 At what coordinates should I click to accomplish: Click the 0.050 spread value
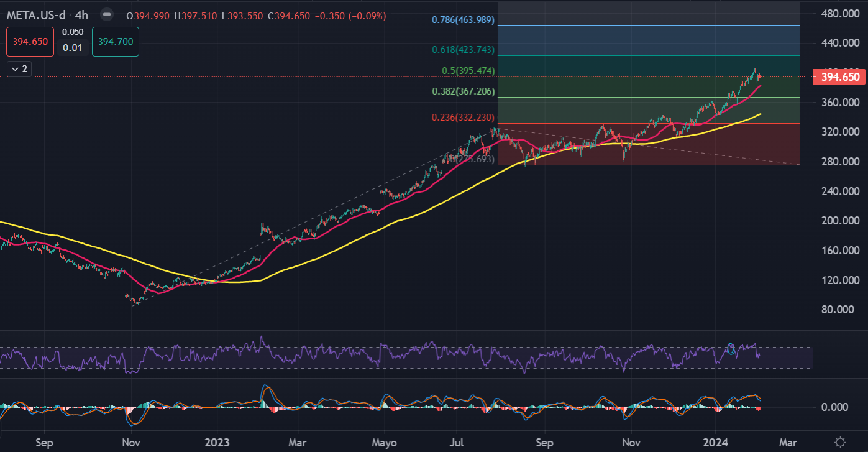coord(72,32)
